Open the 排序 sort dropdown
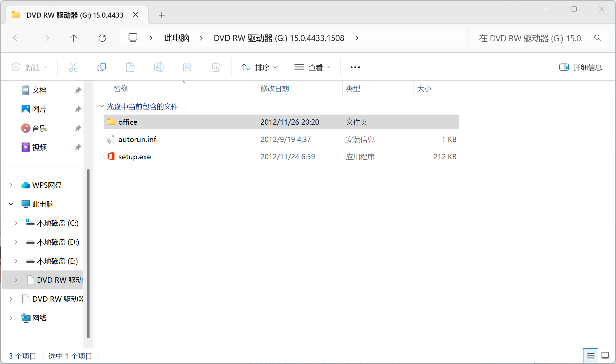This screenshot has height=364, width=616. click(x=259, y=67)
